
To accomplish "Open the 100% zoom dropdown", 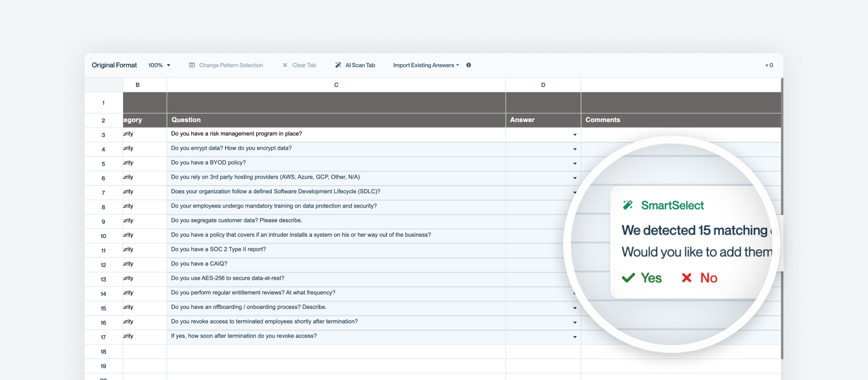I will tap(159, 65).
